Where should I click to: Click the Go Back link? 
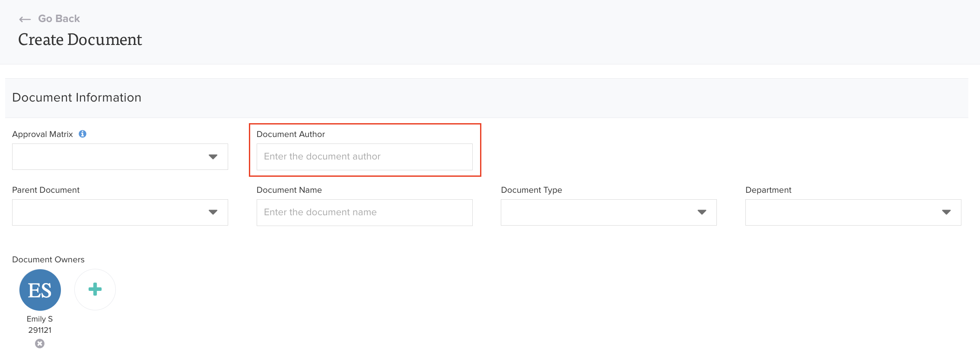pos(59,19)
